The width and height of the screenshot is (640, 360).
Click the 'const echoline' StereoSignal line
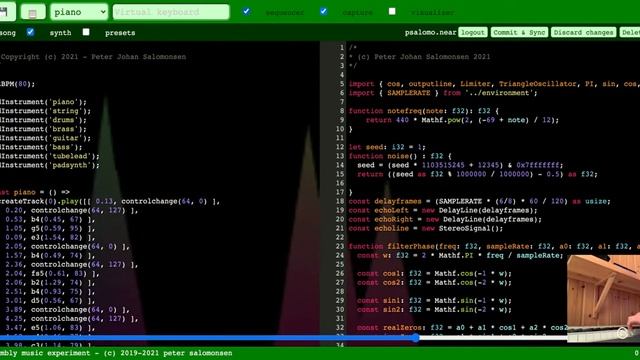[x=426, y=228]
